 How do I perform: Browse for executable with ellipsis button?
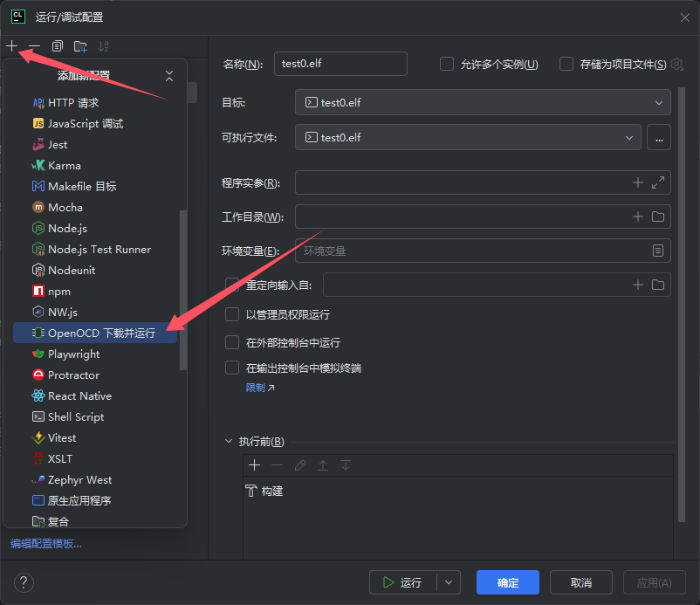(658, 138)
